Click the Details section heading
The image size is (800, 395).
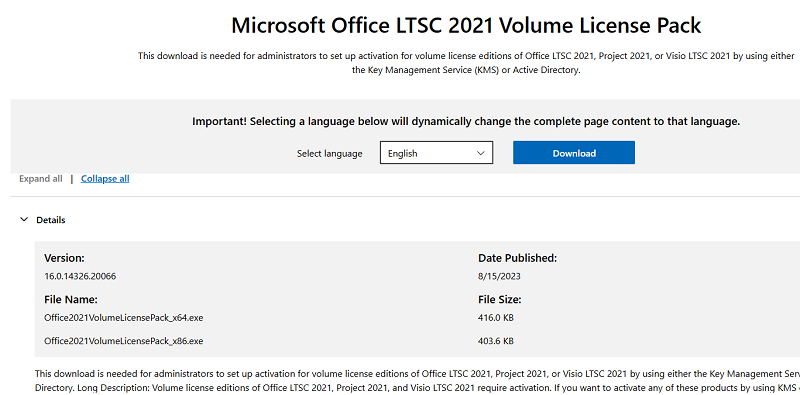(x=51, y=220)
